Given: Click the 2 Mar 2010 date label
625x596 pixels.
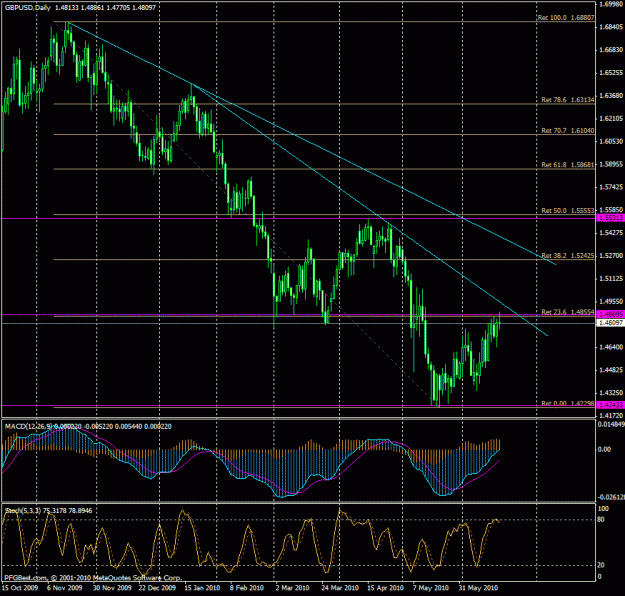Looking at the screenshot, I should click(293, 588).
